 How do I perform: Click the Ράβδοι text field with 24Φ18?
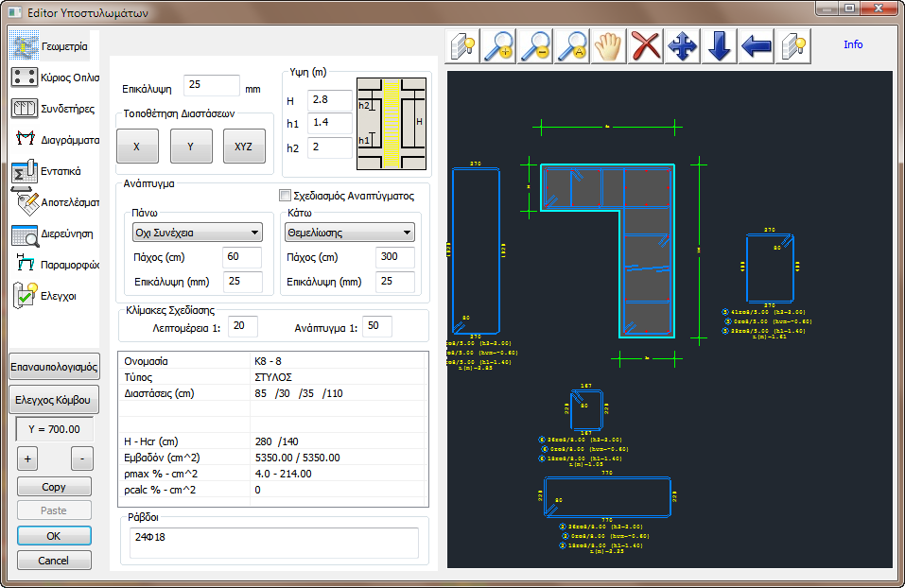pyautogui.click(x=273, y=543)
